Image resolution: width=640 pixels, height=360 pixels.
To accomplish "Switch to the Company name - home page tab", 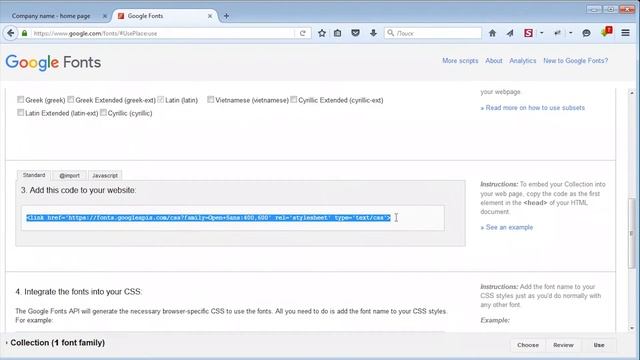I will coord(51,16).
